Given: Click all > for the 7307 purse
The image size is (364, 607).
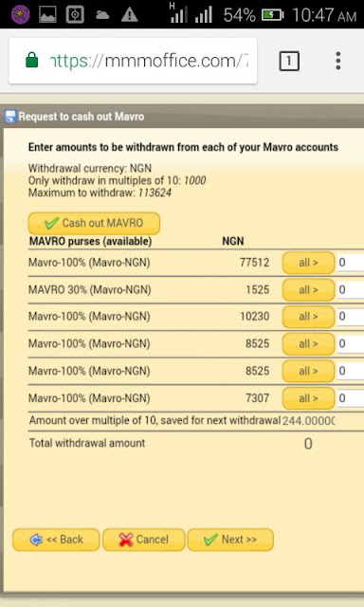Looking at the screenshot, I should tap(308, 398).
